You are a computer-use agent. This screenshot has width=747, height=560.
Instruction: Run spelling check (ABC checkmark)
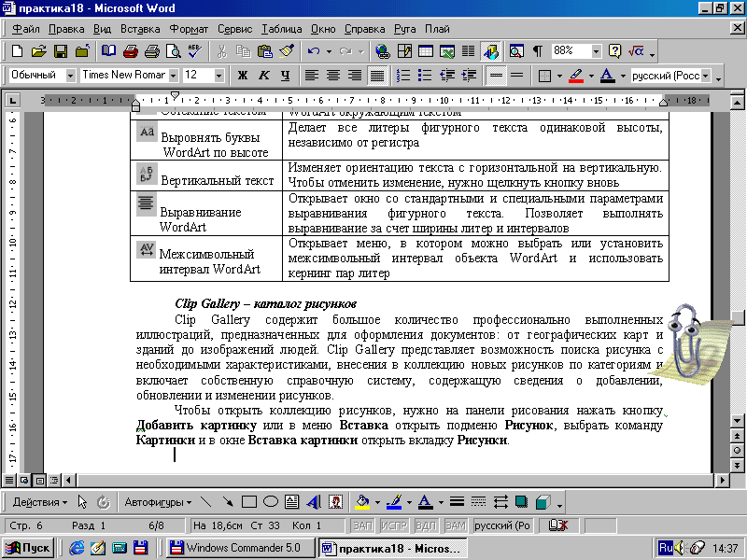click(x=195, y=51)
